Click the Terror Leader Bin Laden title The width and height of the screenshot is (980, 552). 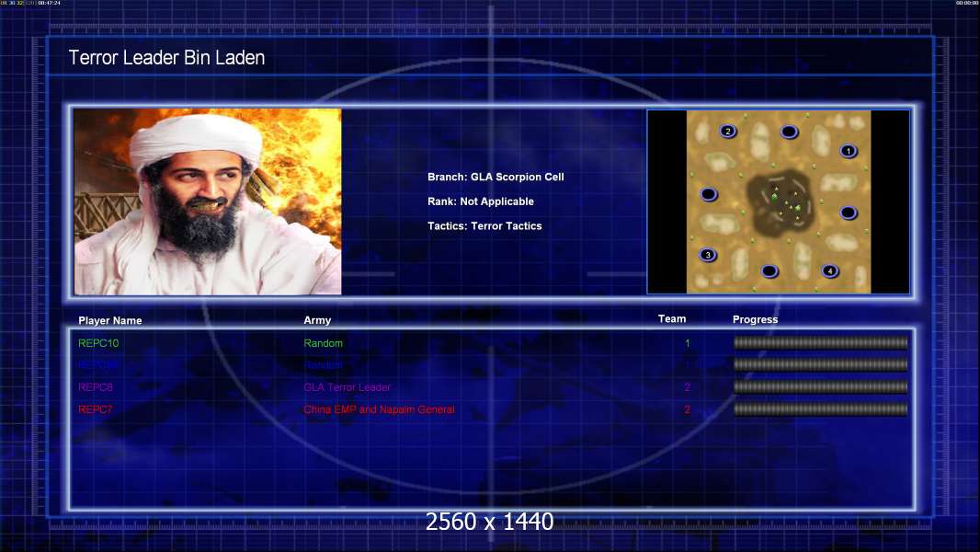click(167, 58)
